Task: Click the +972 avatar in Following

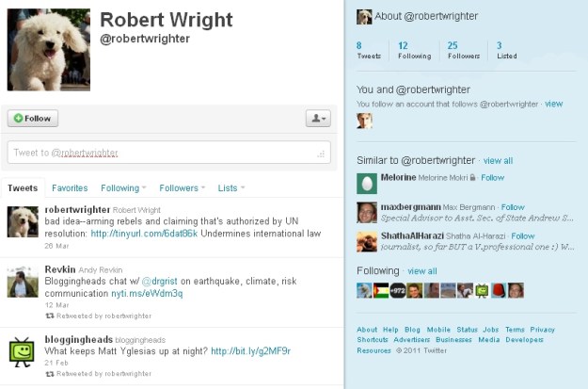Action: click(398, 290)
